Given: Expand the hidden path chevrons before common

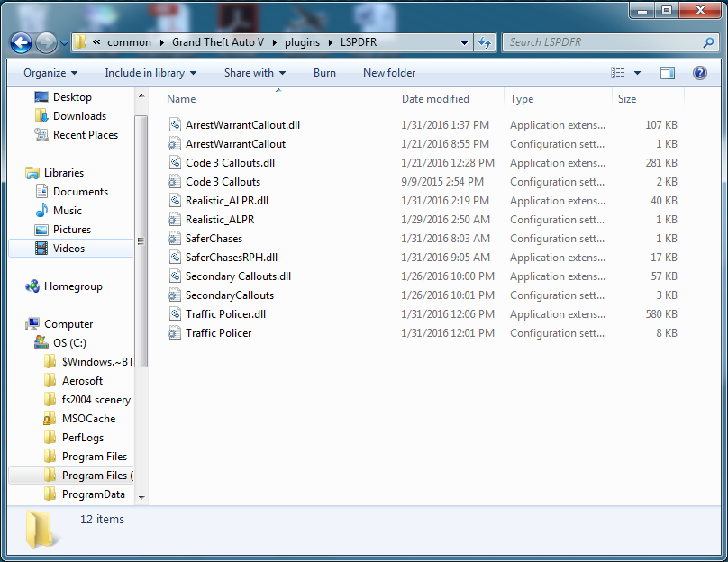Looking at the screenshot, I should (96, 42).
